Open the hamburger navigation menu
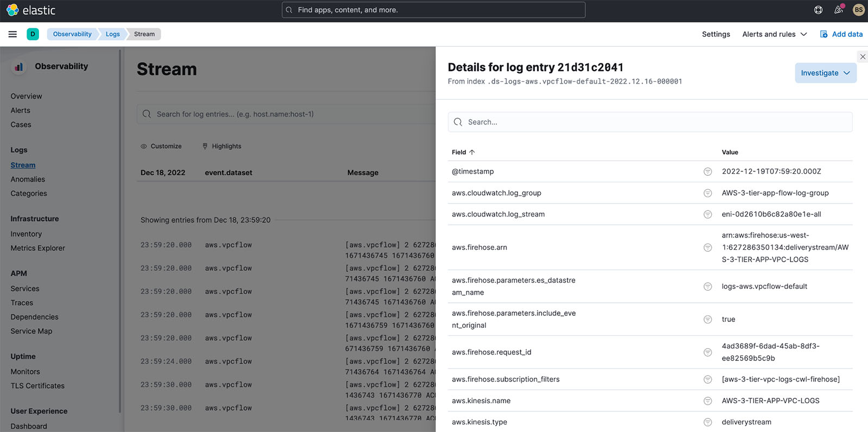The width and height of the screenshot is (868, 432). coord(12,34)
